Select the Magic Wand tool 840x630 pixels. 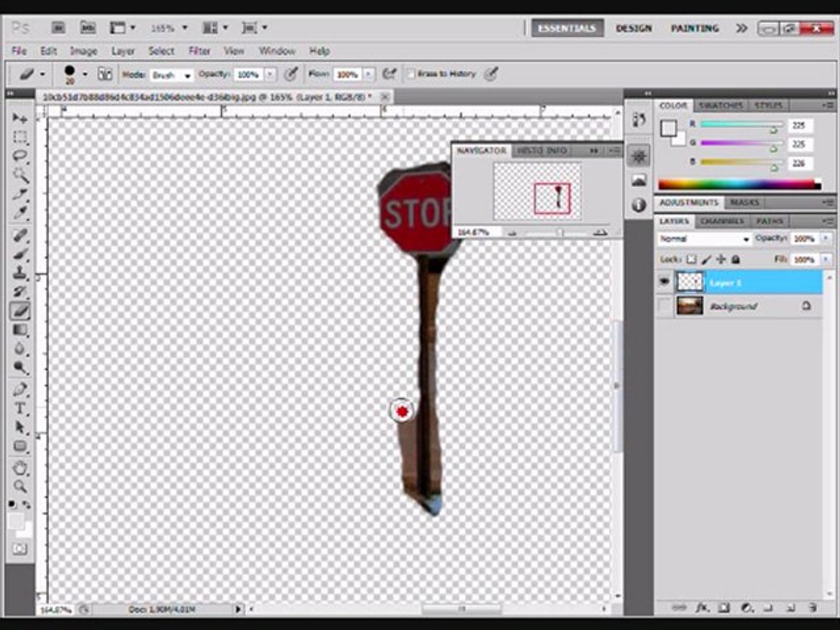(x=20, y=174)
